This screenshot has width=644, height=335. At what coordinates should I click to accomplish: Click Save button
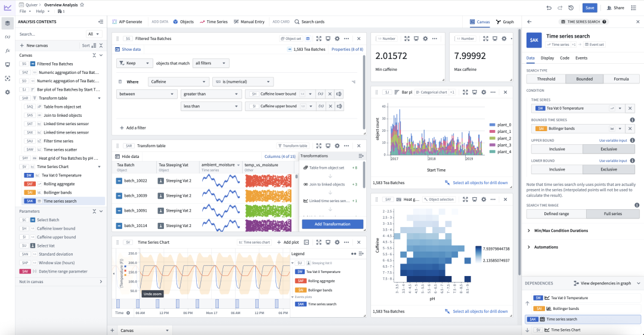tap(589, 8)
